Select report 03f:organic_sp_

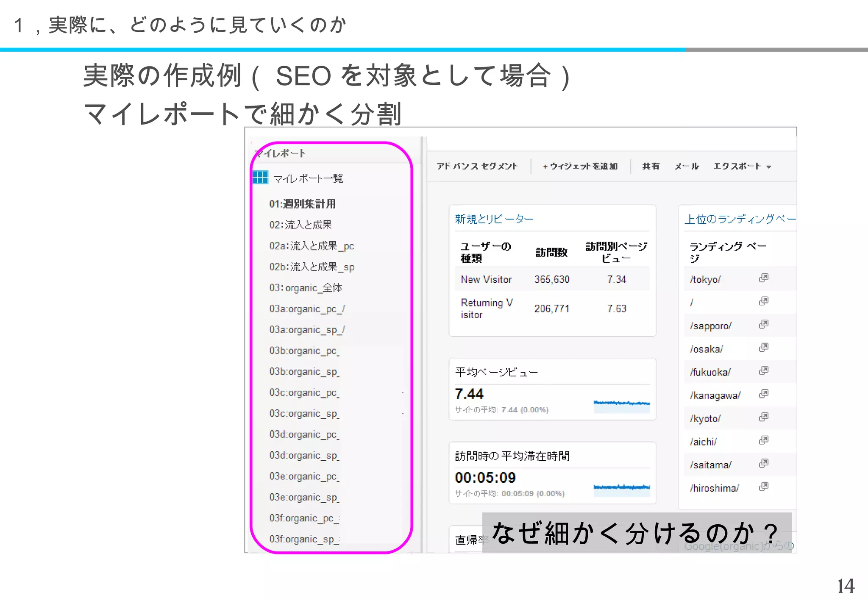coord(304,539)
